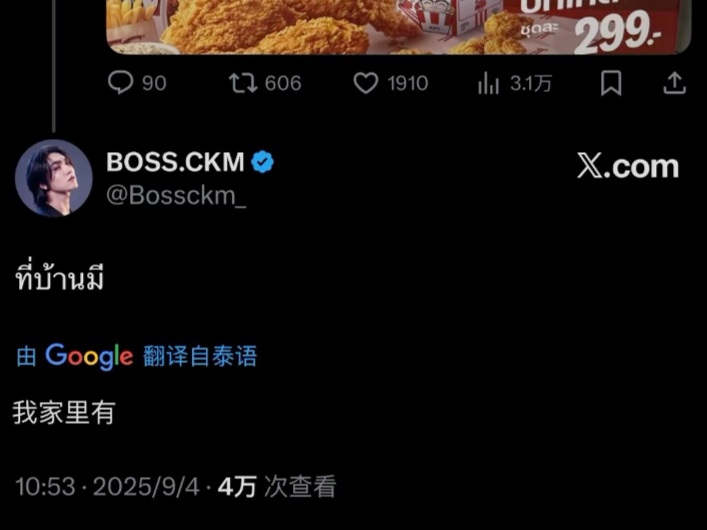Screen dimensions: 707x530
Task: Repost using the retweet arrows icon
Action: [x=243, y=83]
